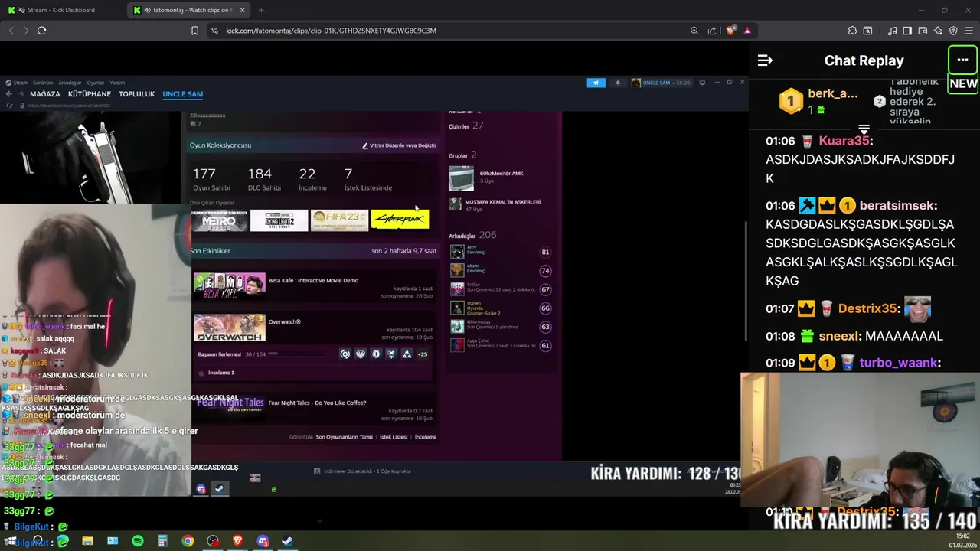Viewport: 980px width, 551px height.
Task: Open Calculator from taskbar
Action: 162,541
